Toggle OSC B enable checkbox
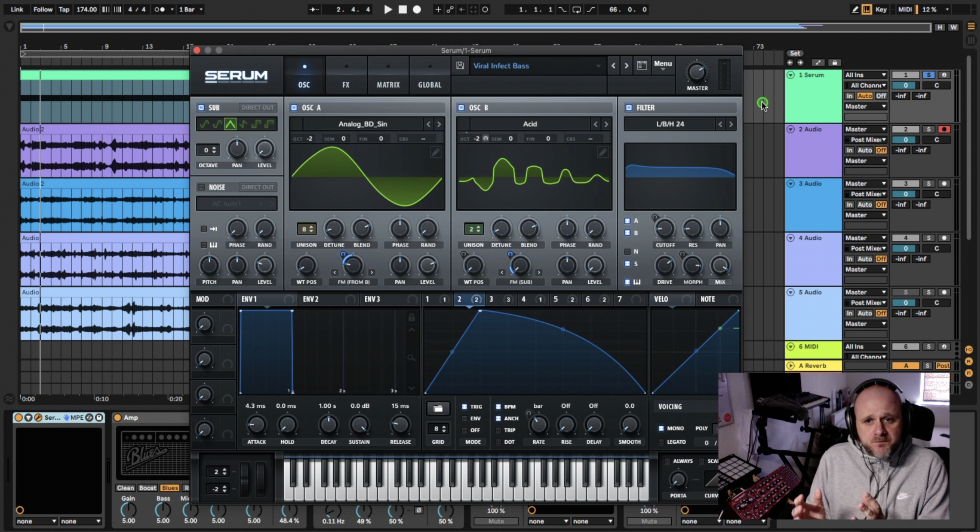 point(461,108)
